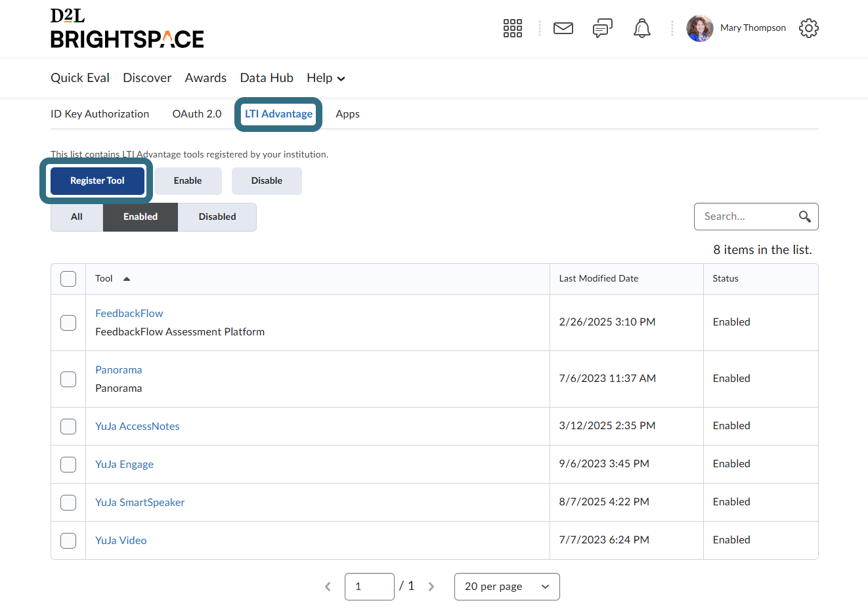Tick the YuJa Video row checkbox
The width and height of the screenshot is (868, 609).
click(x=68, y=541)
